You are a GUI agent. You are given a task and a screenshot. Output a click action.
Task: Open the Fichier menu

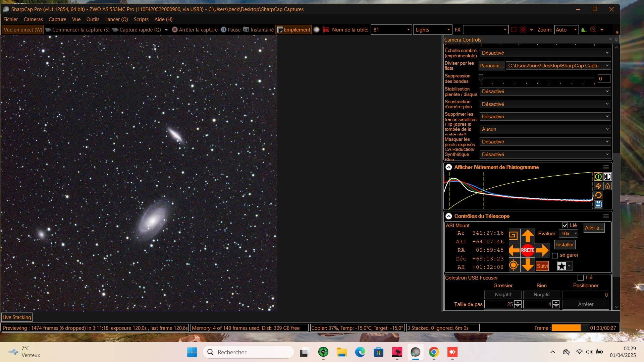pyautogui.click(x=11, y=19)
